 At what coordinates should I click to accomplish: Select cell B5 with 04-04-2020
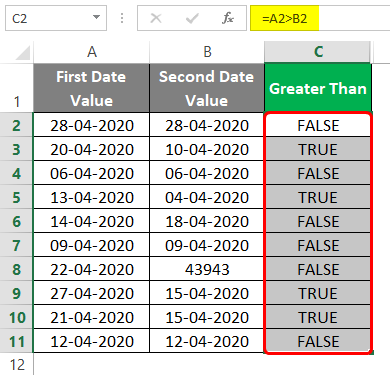[207, 197]
